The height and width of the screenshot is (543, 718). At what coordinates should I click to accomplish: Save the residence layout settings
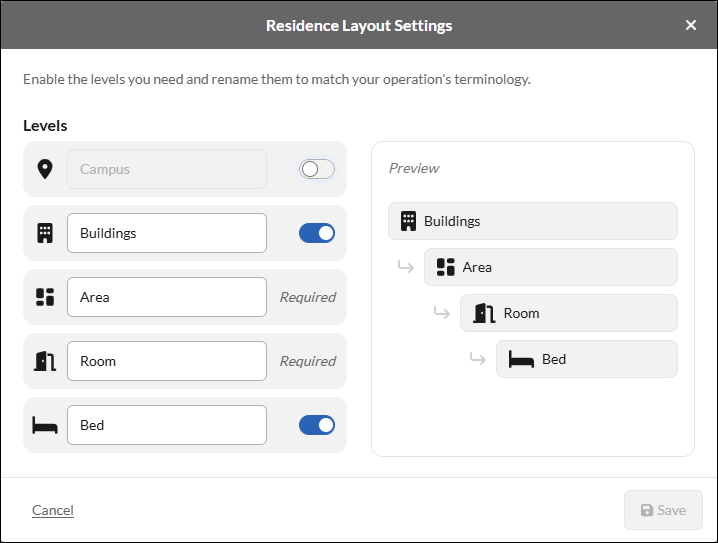(663, 510)
